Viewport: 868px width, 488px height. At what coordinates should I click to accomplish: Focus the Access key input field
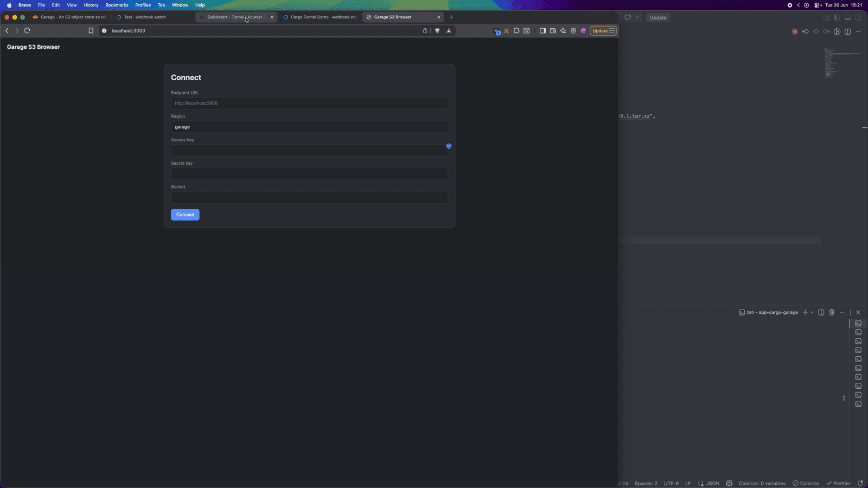tap(309, 150)
